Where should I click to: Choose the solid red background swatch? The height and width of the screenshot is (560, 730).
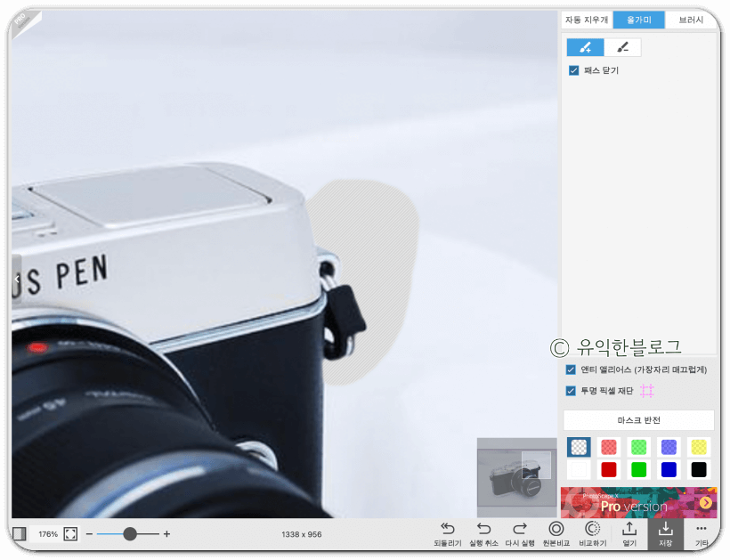point(609,470)
